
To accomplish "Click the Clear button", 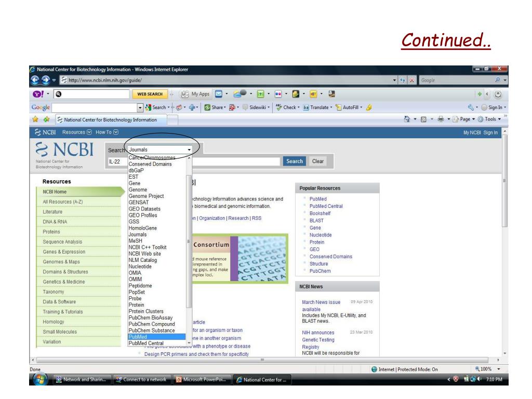I will [317, 161].
